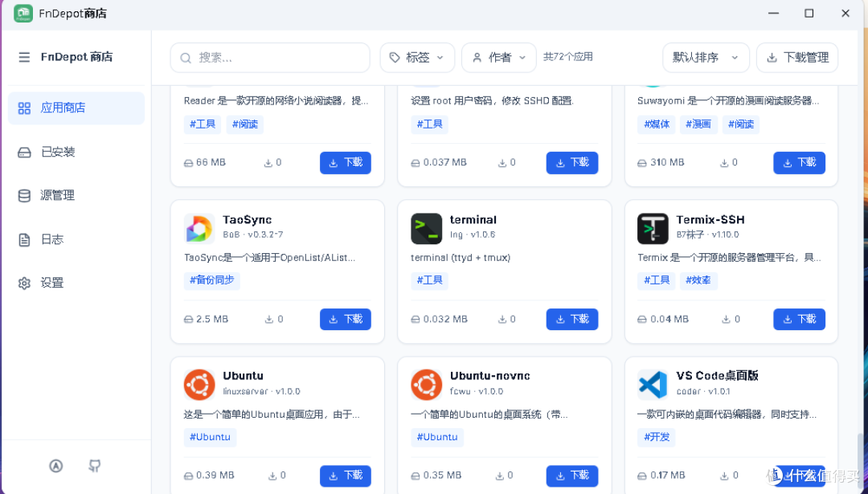Open Termix-SSH title text
This screenshot has width=868, height=494.
[x=710, y=220]
